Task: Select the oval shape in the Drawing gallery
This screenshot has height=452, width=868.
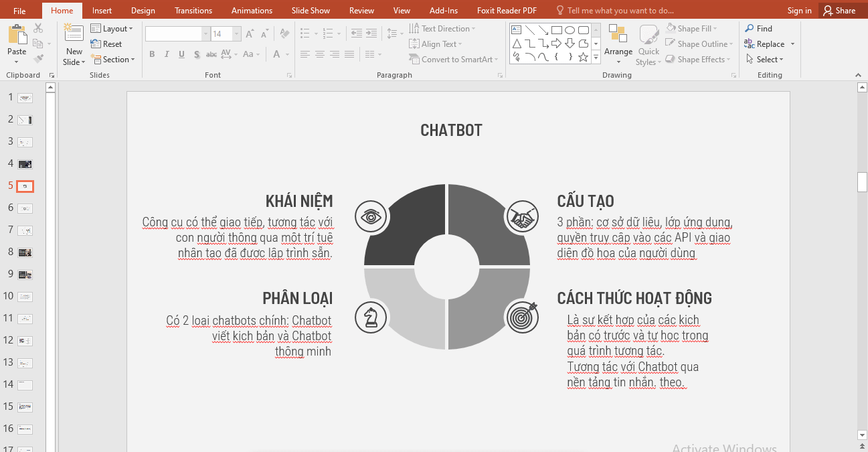Action: (x=569, y=29)
